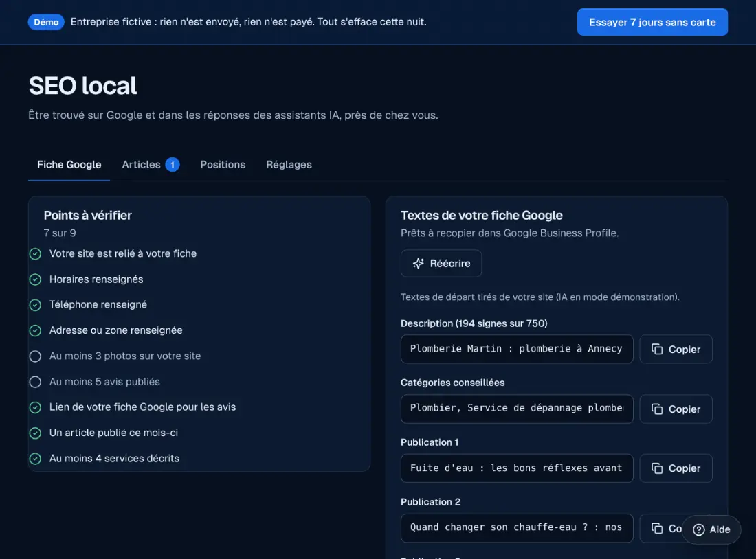Click the Publication 2 field Quand changer
This screenshot has height=559, width=756.
517,527
